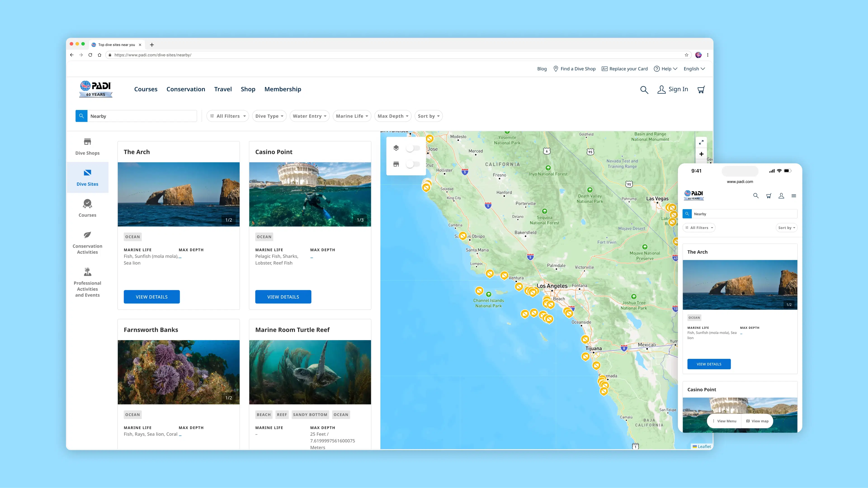Open Marine Life filter dropdown
The image size is (868, 488).
point(352,116)
